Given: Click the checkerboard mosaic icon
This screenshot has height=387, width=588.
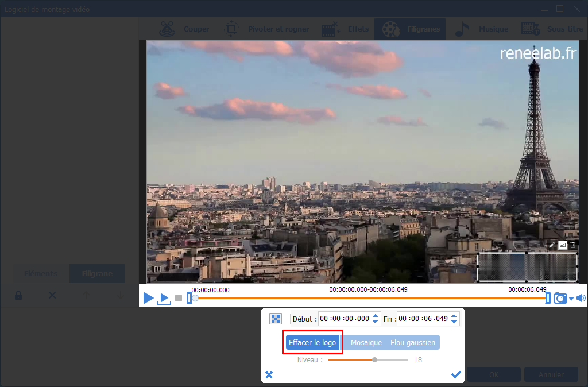Looking at the screenshot, I should [276, 319].
